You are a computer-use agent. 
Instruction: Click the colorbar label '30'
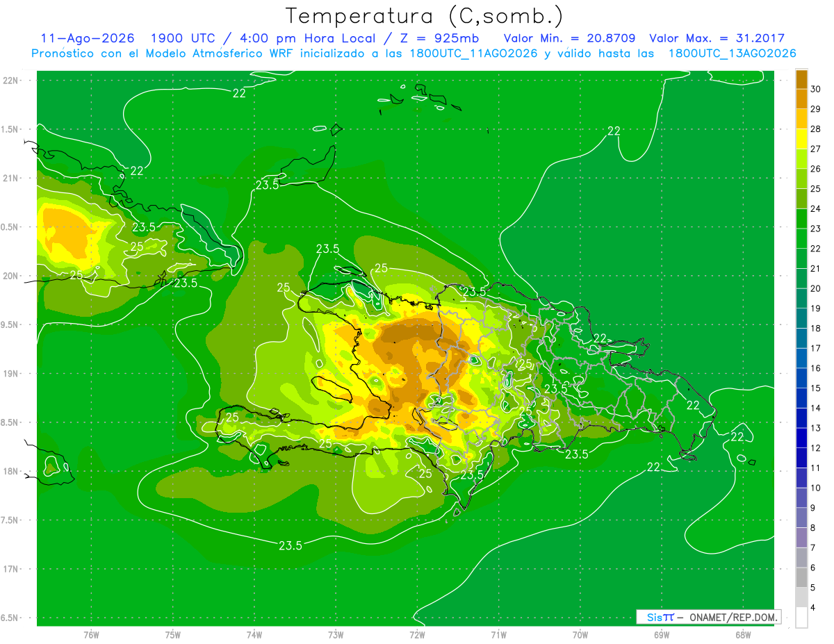coord(815,90)
